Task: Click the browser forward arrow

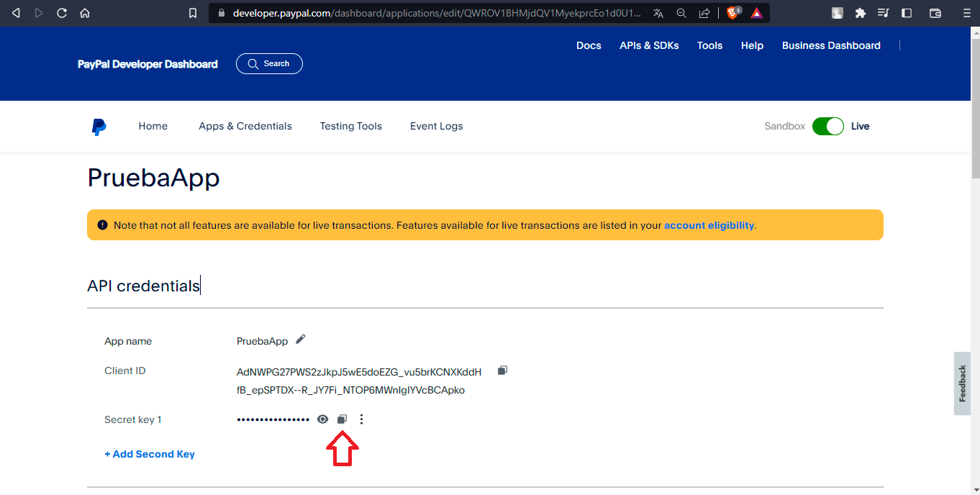Action: 39,13
